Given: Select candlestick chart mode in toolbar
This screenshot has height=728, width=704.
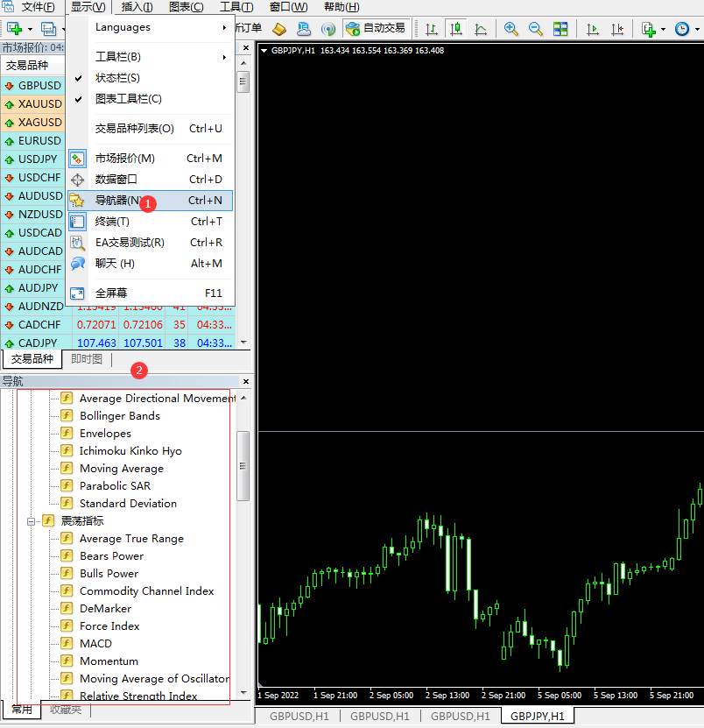Looking at the screenshot, I should [456, 29].
